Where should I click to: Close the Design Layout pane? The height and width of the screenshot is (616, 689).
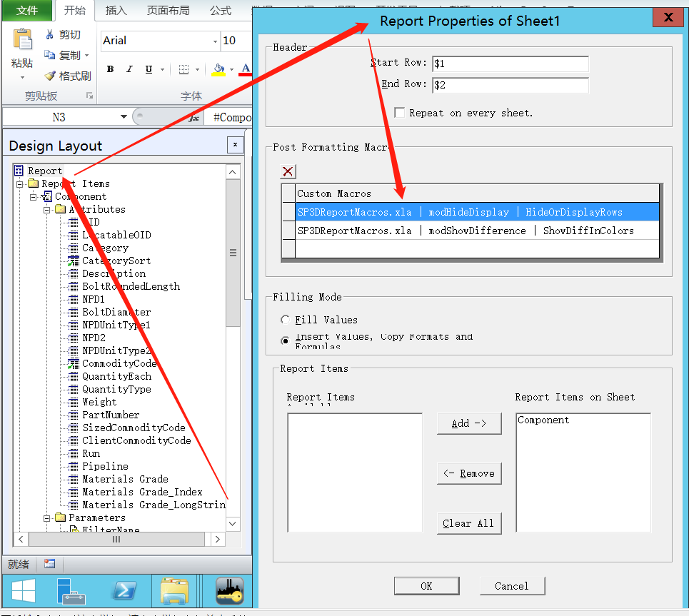click(236, 145)
